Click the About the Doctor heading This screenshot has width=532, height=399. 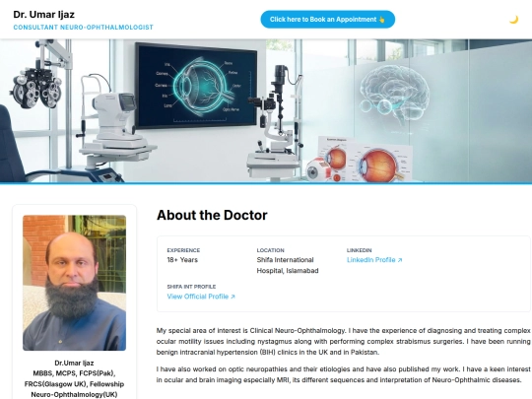click(212, 215)
